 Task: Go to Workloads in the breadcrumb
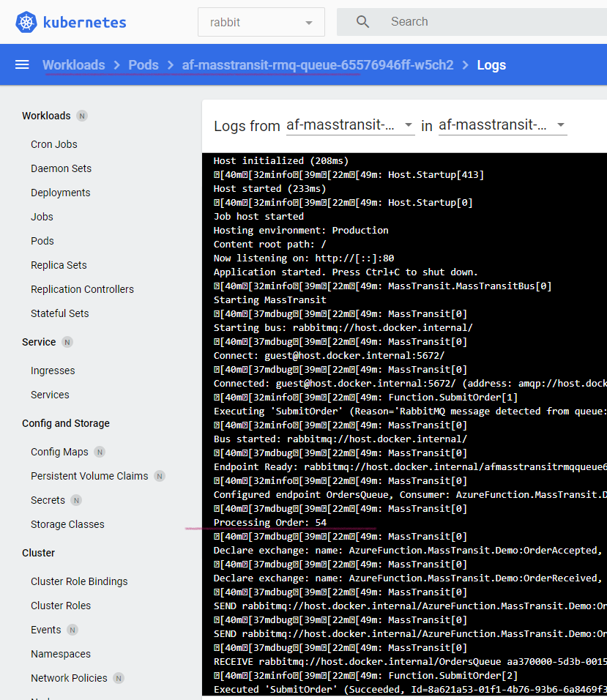(x=74, y=65)
